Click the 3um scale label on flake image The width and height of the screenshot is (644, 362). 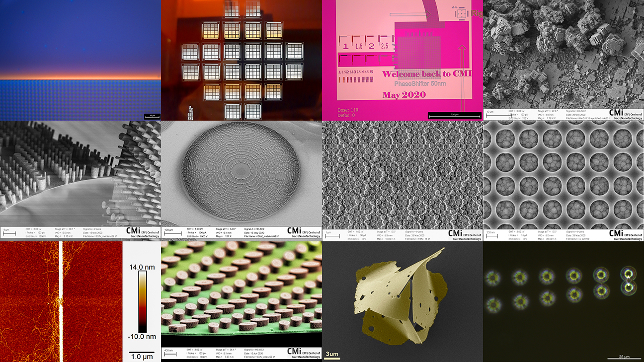[x=331, y=354]
